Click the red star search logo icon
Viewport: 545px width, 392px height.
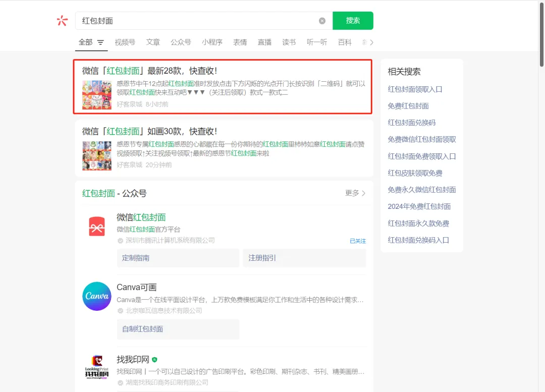point(62,21)
